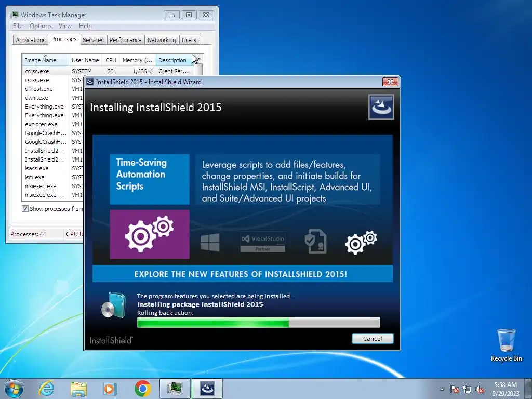The height and width of the screenshot is (399, 532).
Task: Select the certificate shield feature icon
Action: point(315,241)
